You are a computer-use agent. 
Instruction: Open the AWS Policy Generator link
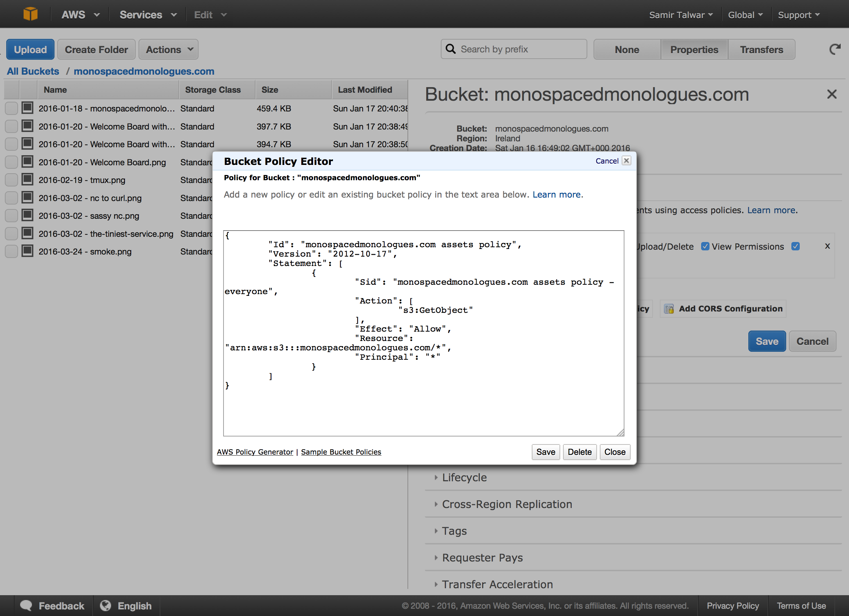(x=255, y=452)
